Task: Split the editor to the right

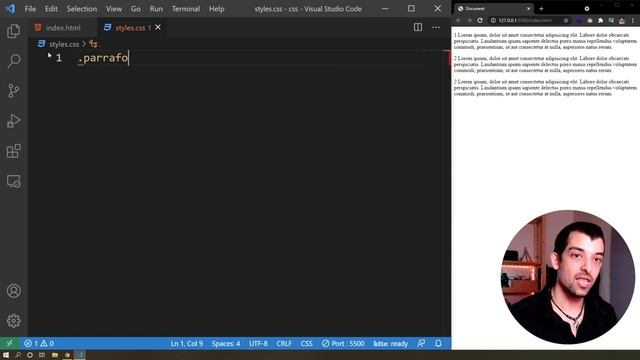Action: 418,27
